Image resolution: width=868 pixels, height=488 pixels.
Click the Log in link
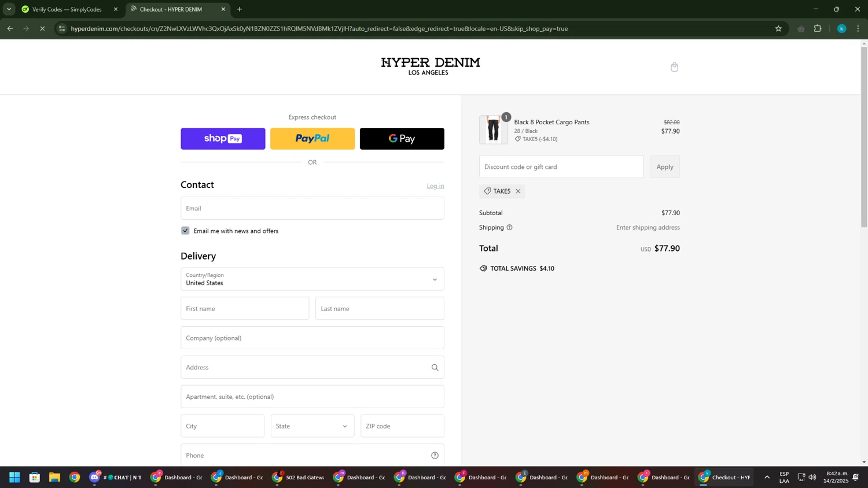435,186
